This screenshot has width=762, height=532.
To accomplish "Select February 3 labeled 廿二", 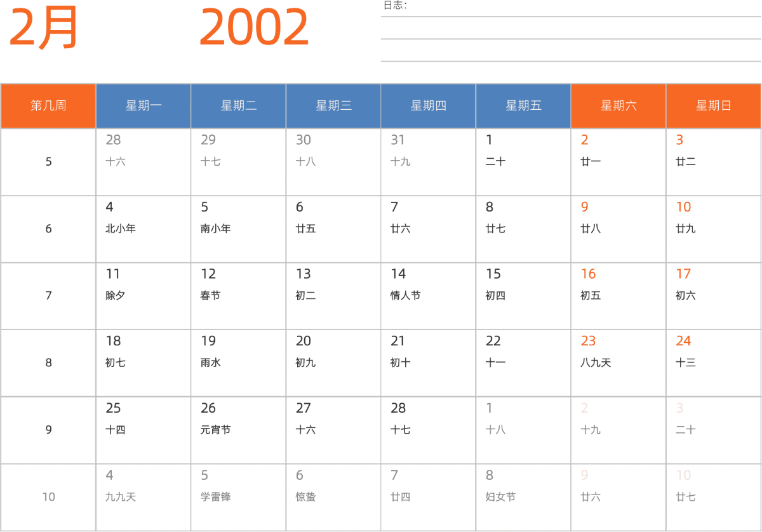I will 714,162.
